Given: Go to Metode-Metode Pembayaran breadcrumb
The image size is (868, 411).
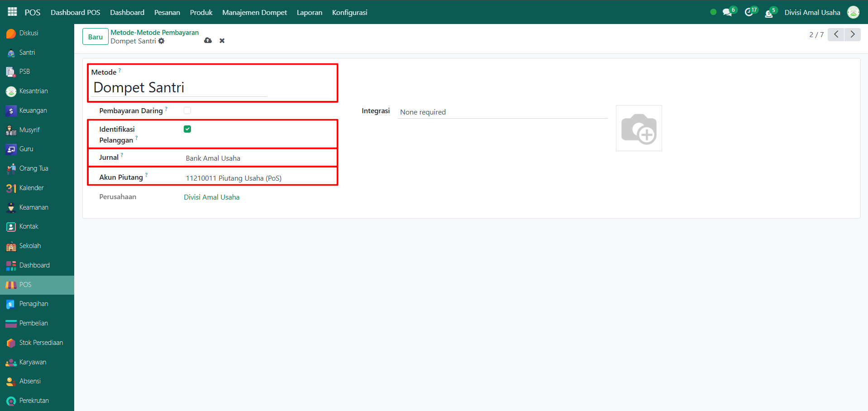Looking at the screenshot, I should 154,33.
